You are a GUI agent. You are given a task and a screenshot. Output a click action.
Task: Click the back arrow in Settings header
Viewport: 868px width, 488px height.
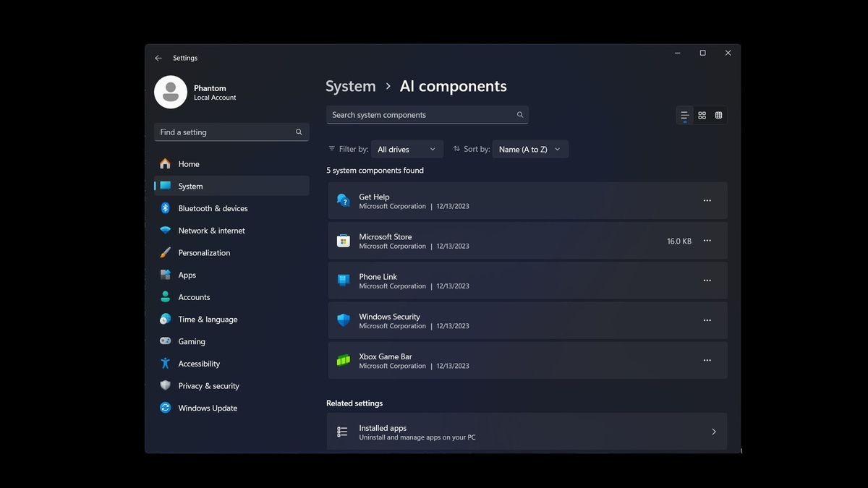[158, 58]
